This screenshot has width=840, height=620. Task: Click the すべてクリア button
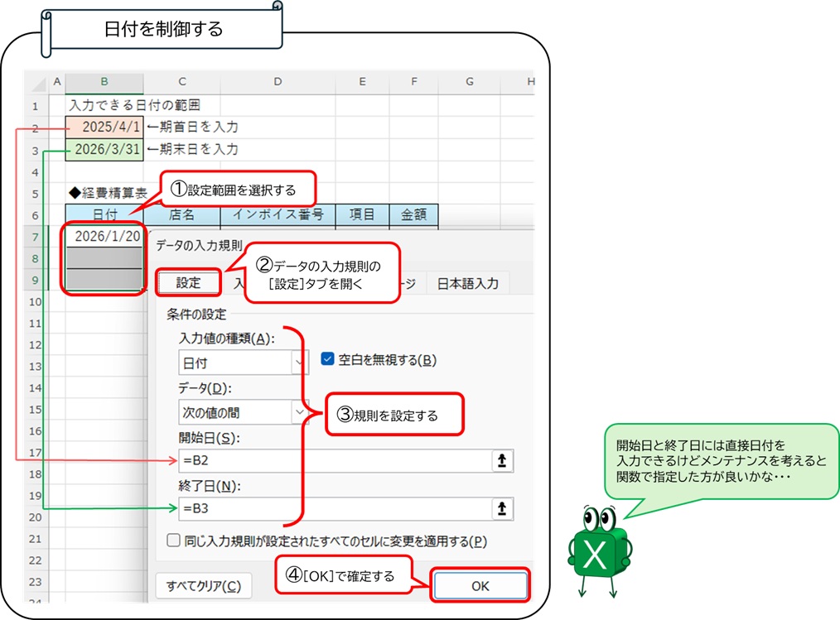203,584
